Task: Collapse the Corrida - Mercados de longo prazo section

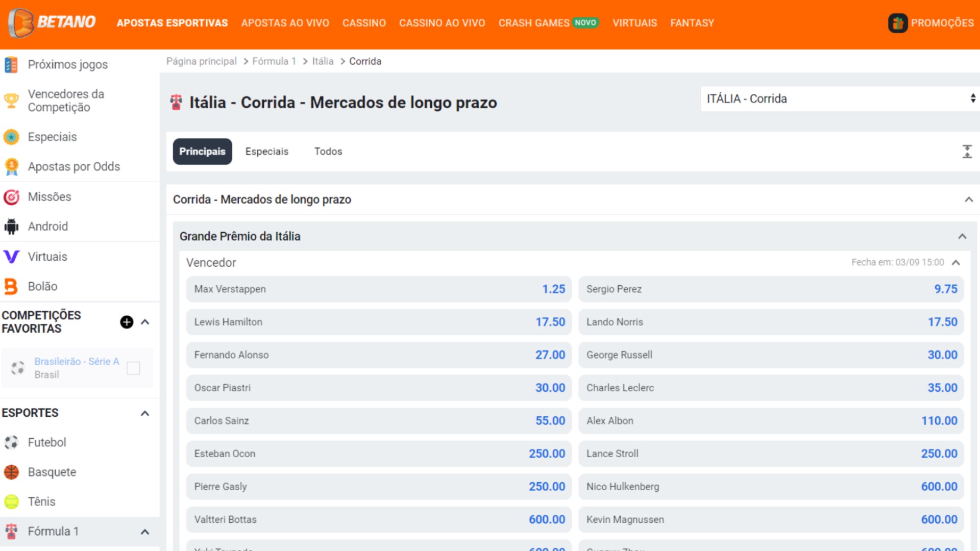Action: pyautogui.click(x=969, y=199)
